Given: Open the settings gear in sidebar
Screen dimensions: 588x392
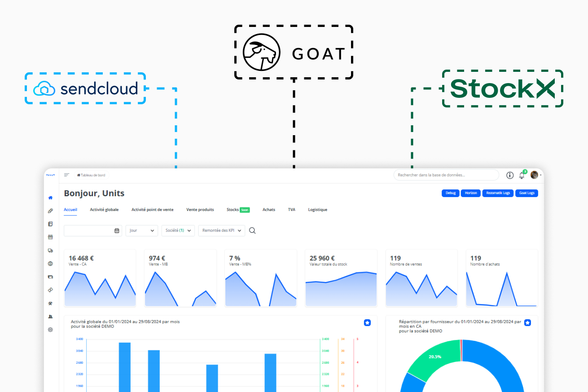Looking at the screenshot, I should click(50, 330).
